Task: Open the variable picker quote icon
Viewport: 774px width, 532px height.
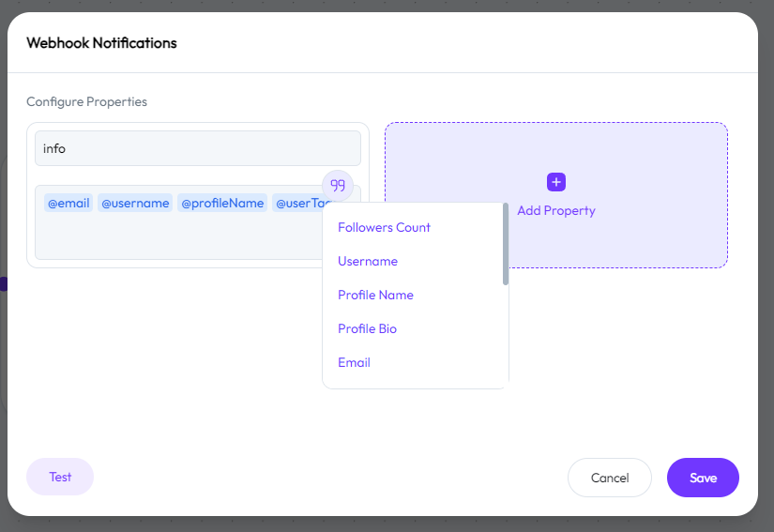Action: (x=338, y=186)
